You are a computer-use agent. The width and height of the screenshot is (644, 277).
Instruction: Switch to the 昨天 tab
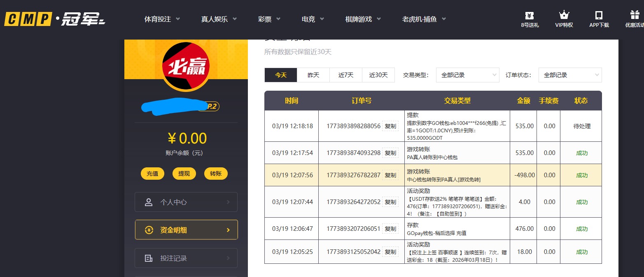[x=313, y=75]
